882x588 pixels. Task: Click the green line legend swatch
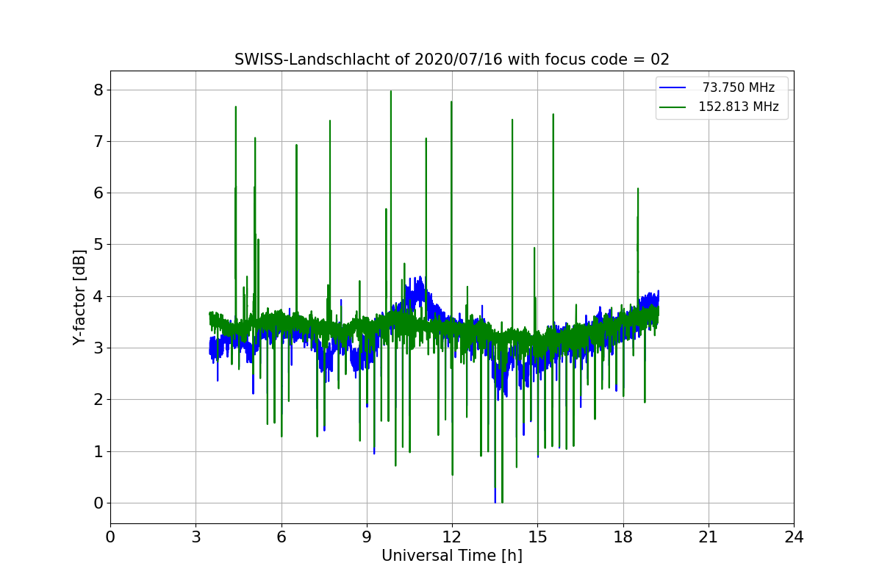coord(673,107)
